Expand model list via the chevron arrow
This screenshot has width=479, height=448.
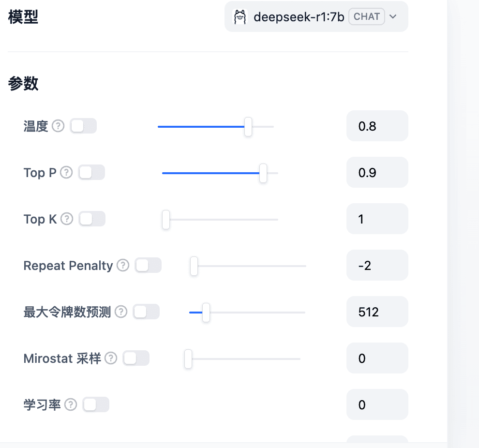(393, 16)
